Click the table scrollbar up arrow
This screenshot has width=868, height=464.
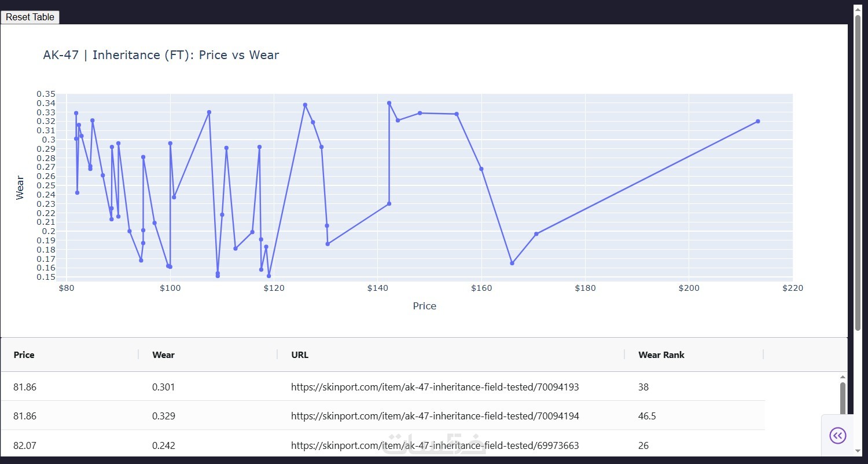click(x=843, y=377)
